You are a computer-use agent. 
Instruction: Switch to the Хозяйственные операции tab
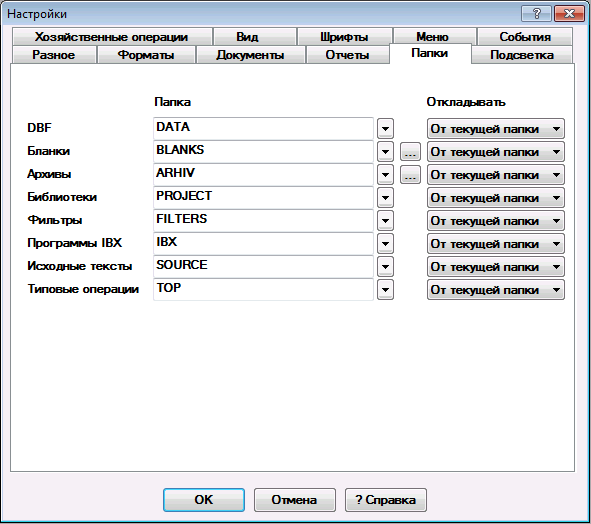pos(112,37)
